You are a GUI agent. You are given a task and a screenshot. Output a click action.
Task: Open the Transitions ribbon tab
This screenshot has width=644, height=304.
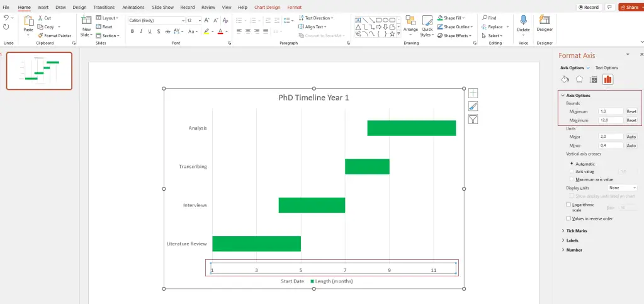(104, 8)
